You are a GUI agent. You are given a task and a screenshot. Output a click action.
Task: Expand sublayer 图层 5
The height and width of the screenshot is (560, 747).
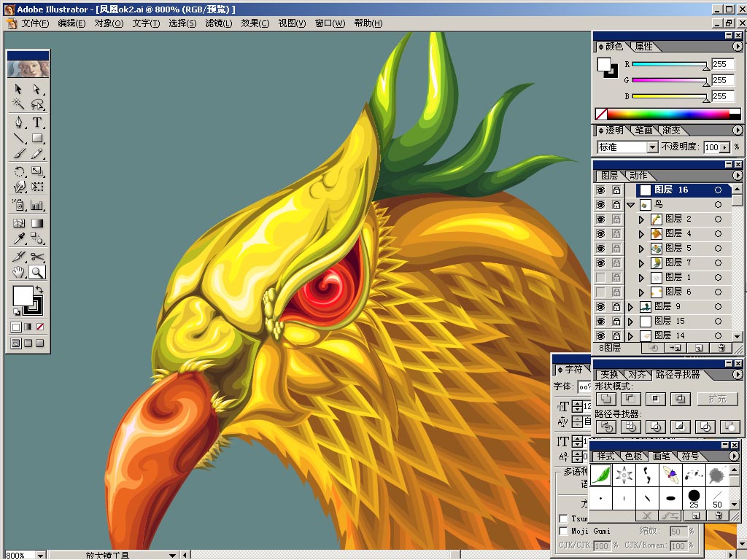coord(641,249)
